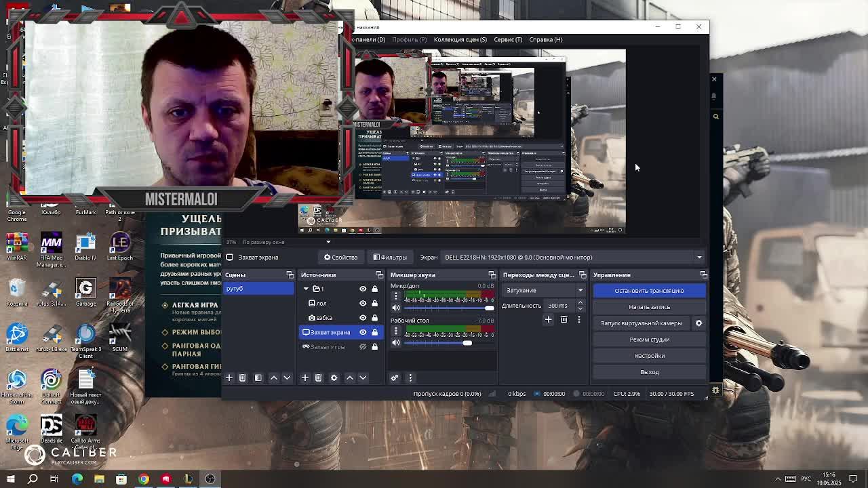
Task: Select TeamSpeak 3 Client desktop icon
Action: click(85, 342)
